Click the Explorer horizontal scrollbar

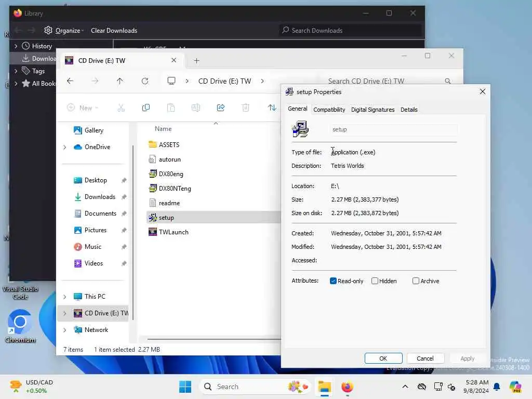(x=214, y=339)
